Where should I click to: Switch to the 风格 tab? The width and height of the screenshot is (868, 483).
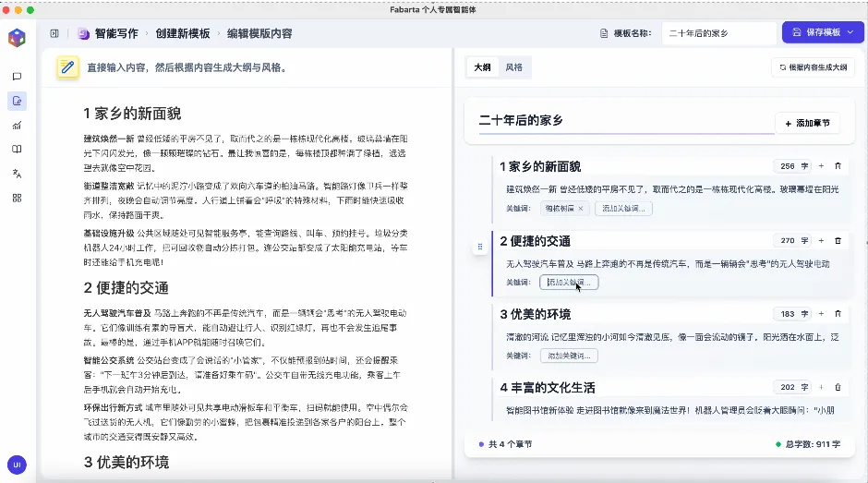coord(513,67)
